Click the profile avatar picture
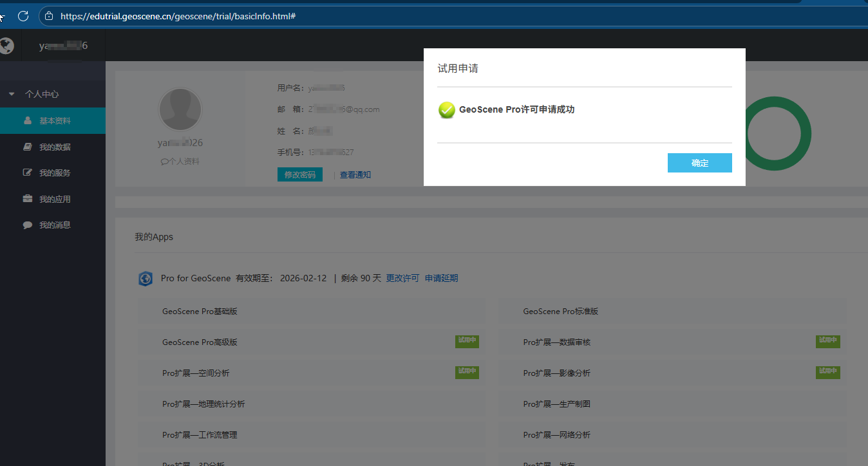This screenshot has height=466, width=868. pyautogui.click(x=180, y=109)
